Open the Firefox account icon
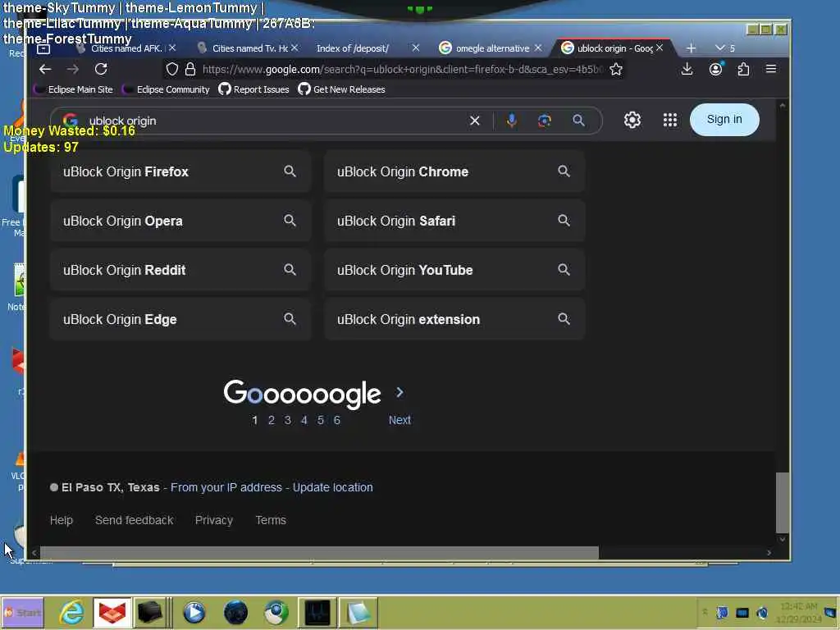 [x=715, y=69]
